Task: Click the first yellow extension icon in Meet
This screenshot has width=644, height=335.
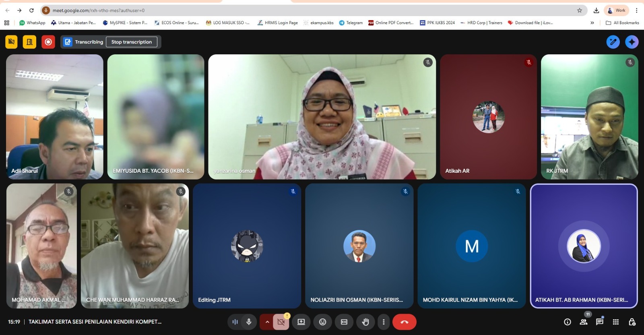Action: coord(11,42)
